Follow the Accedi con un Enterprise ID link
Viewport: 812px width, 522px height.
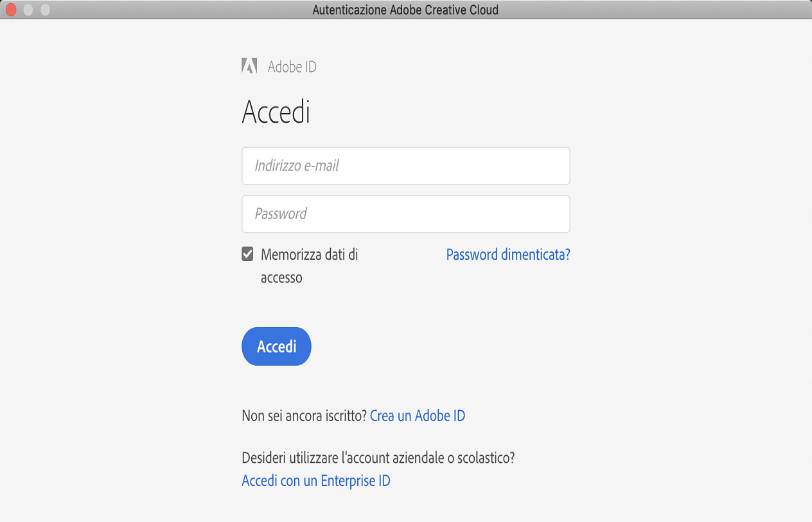click(x=316, y=481)
